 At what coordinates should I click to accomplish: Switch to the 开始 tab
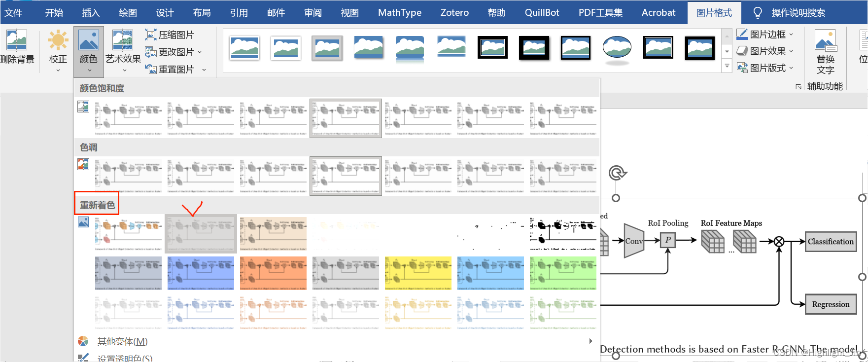(x=54, y=12)
